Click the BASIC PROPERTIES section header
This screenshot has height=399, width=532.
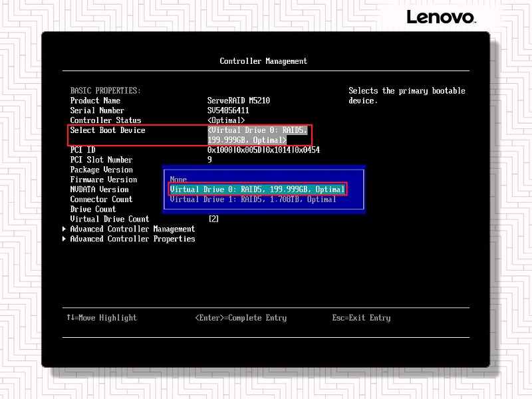106,90
